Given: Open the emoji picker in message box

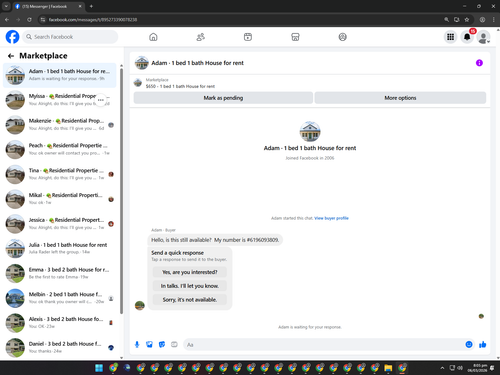Looking at the screenshot, I should point(469,344).
